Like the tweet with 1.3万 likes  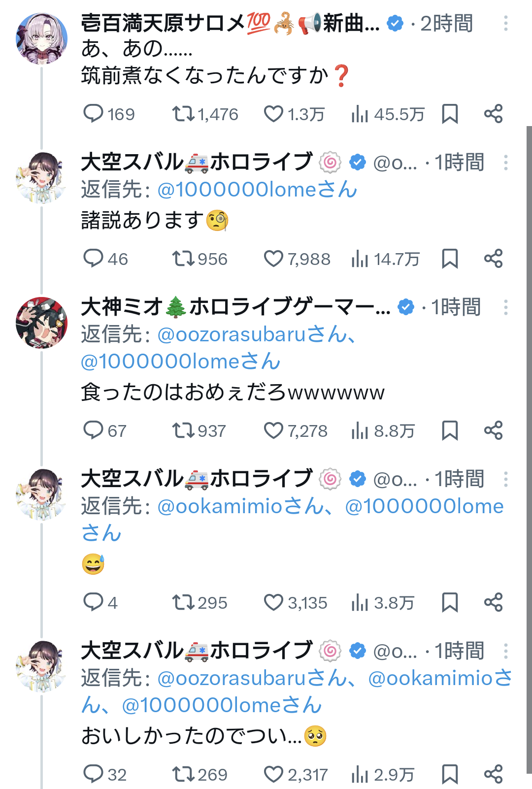[273, 114]
